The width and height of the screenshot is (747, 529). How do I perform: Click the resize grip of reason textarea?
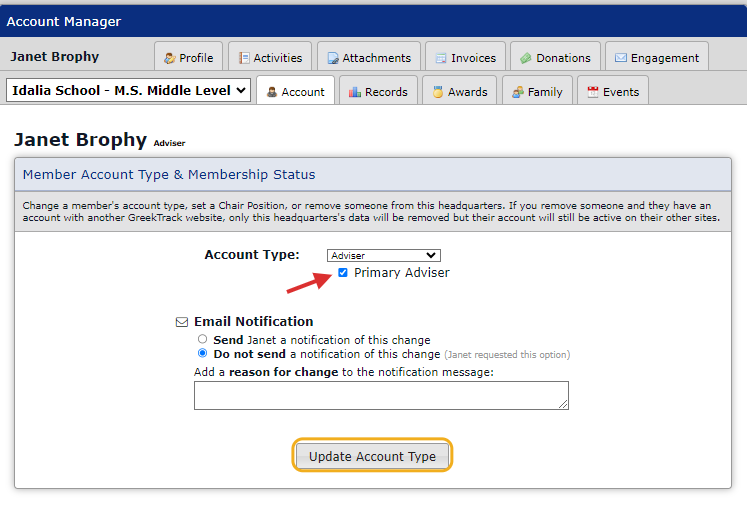[x=563, y=404]
